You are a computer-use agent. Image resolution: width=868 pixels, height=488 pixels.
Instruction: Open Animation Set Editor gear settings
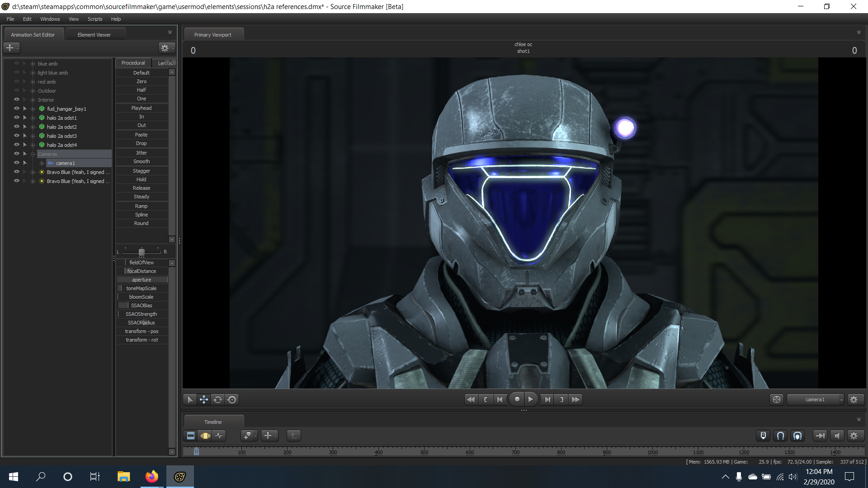tap(167, 47)
